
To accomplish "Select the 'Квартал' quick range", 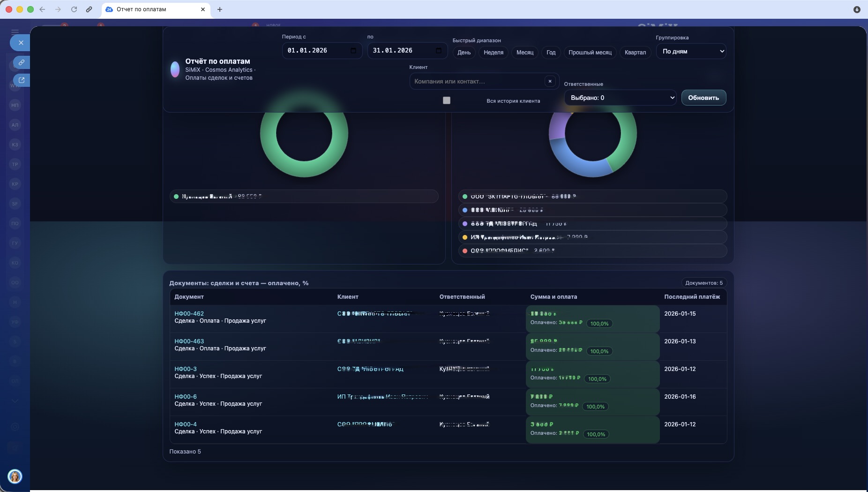I will click(635, 53).
